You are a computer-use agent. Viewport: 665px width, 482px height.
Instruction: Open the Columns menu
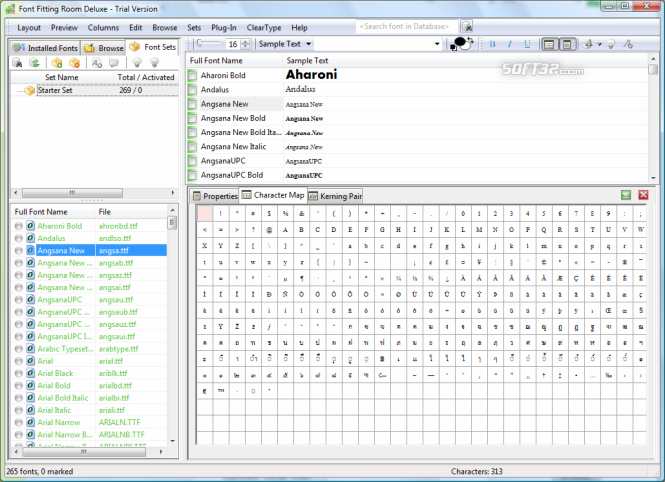click(103, 28)
